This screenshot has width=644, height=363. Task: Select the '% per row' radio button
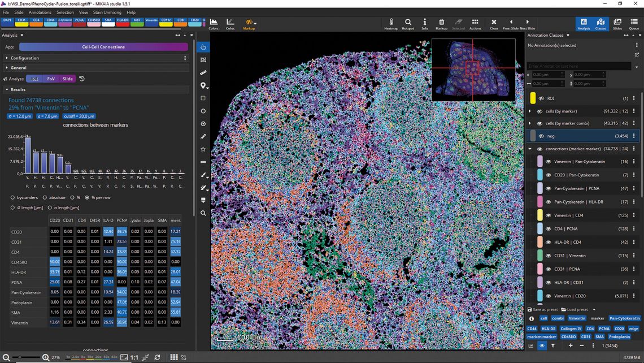[87, 198]
